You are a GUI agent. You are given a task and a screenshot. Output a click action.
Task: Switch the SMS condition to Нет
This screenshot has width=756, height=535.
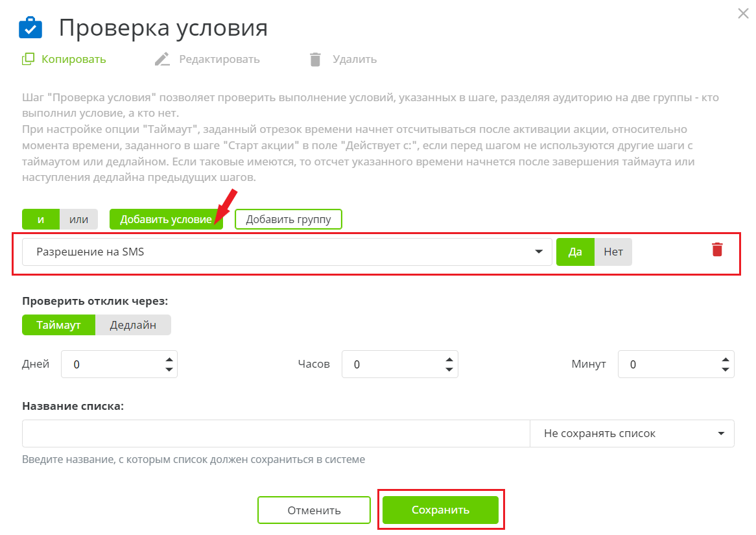click(x=613, y=252)
